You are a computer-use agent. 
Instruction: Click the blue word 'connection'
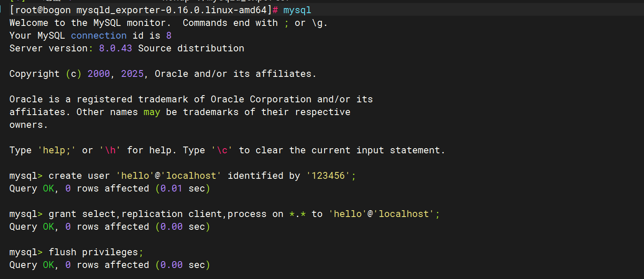click(x=99, y=36)
